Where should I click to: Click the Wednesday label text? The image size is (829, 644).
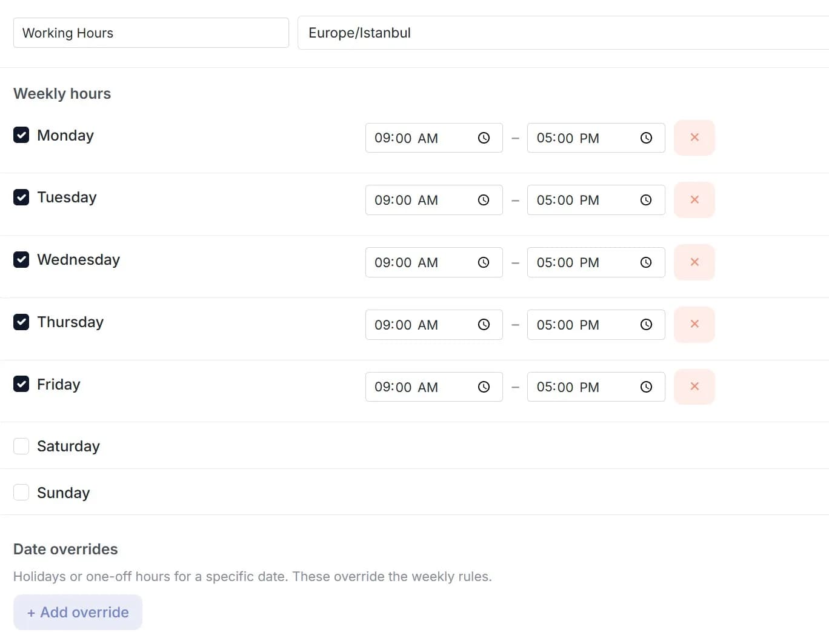pos(79,260)
